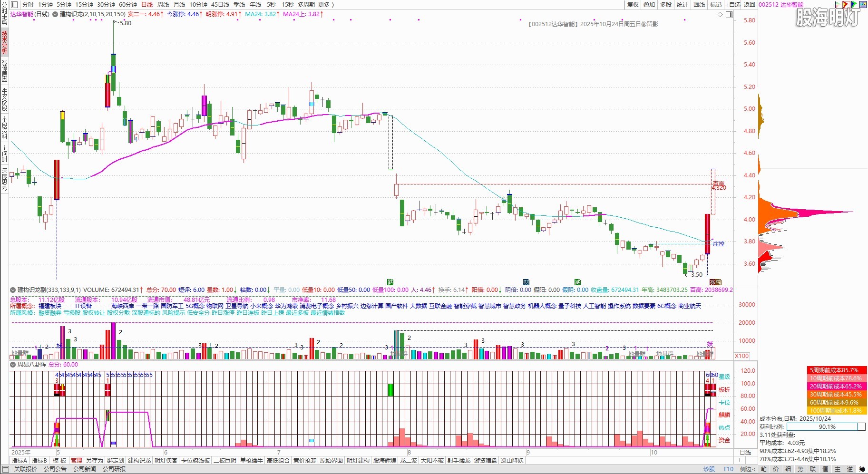The image size is (868, 474).
Task: Open the 达华智能 main chart indicator dropdown
Action: [55, 14]
